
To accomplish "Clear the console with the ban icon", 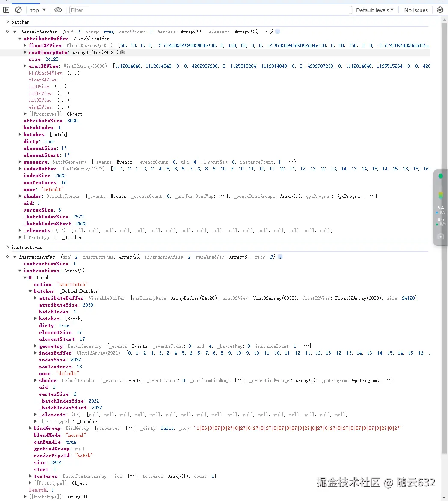I will point(18,10).
